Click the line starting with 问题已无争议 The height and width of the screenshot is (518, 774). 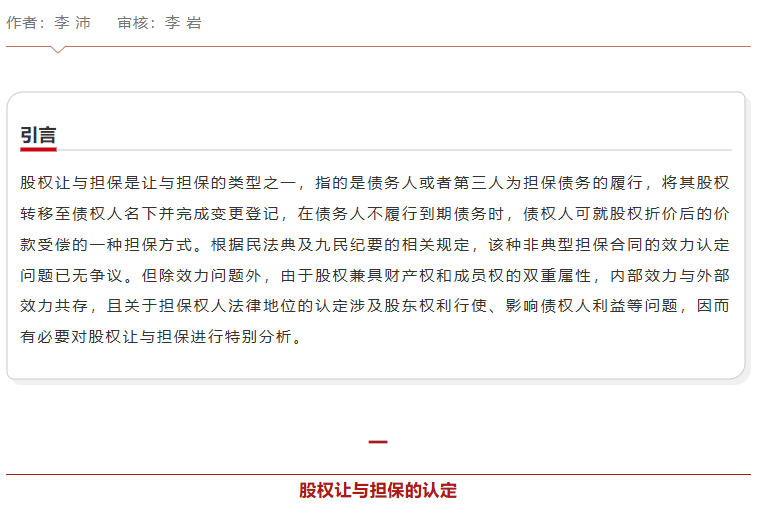(375, 276)
